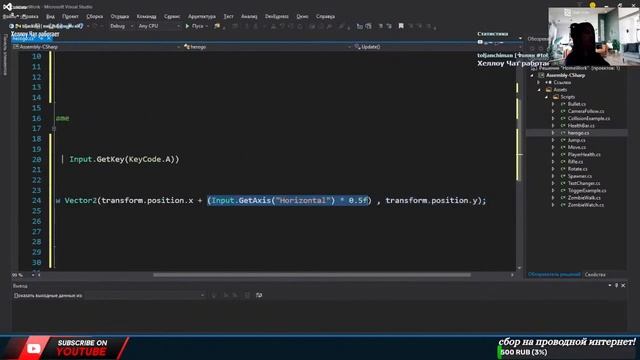Click the editor horizontal scrollbar thumb
The height and width of the screenshot is (360, 640).
click(x=312, y=275)
